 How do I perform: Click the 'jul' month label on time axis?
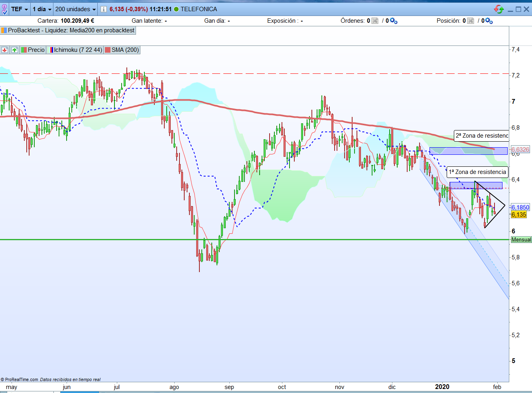click(x=117, y=387)
